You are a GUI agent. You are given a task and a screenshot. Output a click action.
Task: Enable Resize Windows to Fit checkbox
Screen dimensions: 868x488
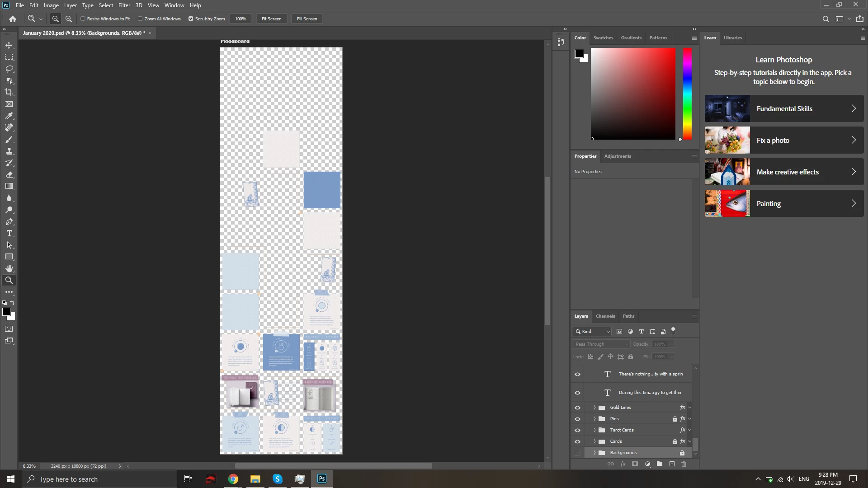tap(83, 19)
